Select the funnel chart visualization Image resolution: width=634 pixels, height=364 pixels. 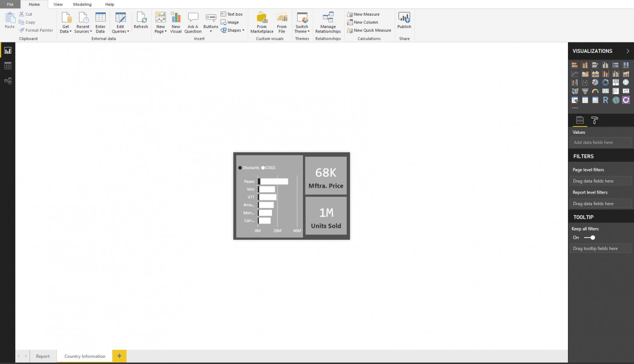point(585,91)
